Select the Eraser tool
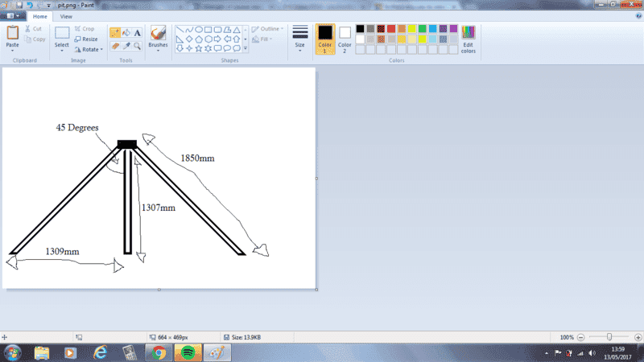This screenshot has width=644, height=362. coord(114,46)
